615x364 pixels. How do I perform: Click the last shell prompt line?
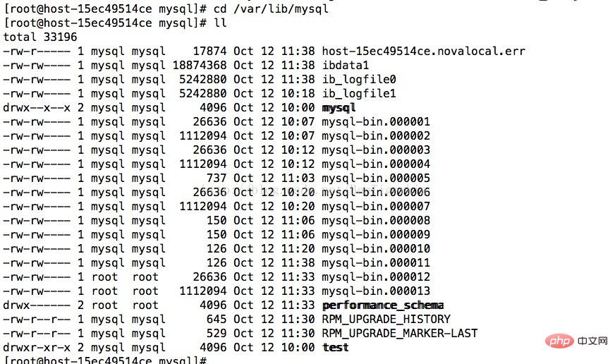click(x=105, y=360)
